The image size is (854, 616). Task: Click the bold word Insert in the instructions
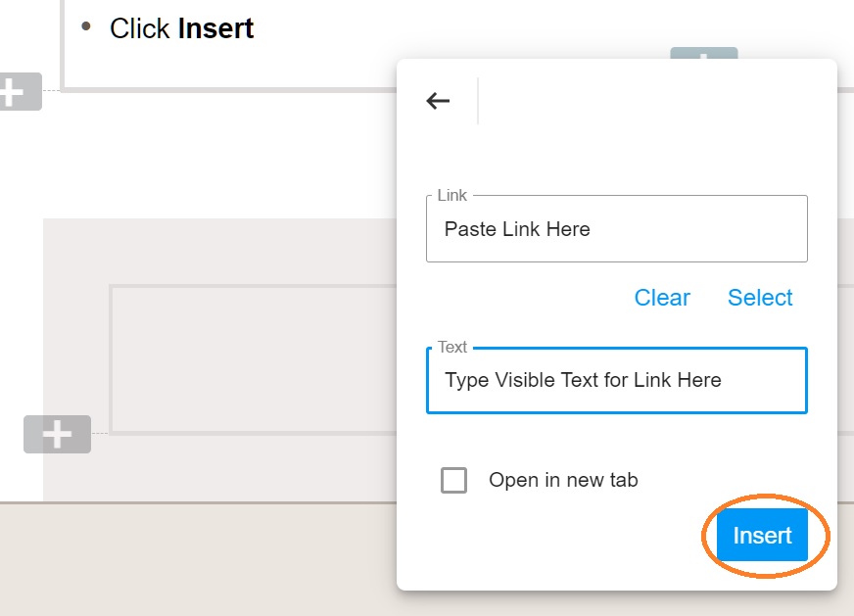215,28
